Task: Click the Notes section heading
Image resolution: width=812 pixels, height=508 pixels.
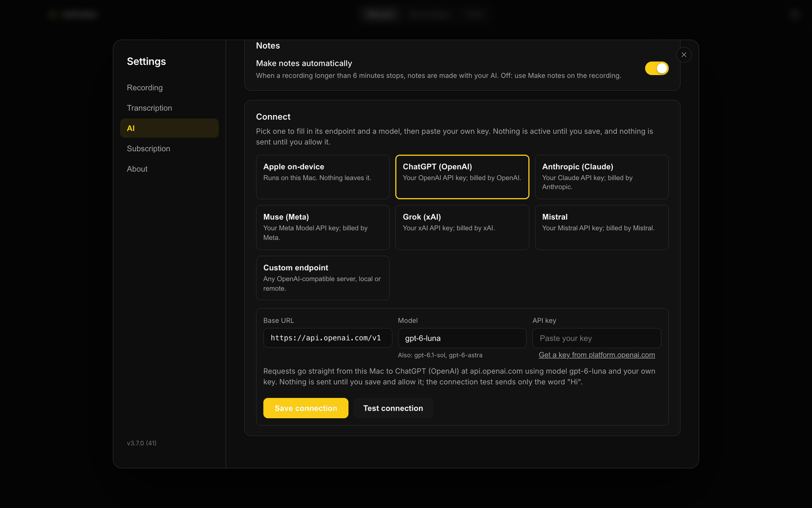Action: (x=268, y=46)
